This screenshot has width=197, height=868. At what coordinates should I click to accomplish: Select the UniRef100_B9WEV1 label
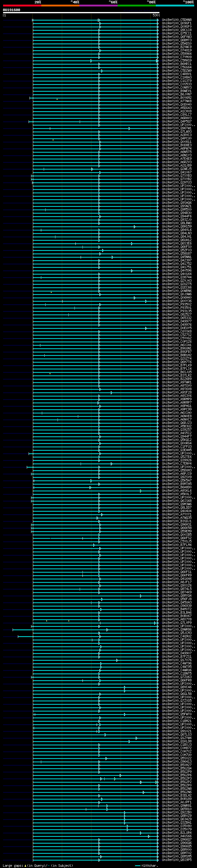point(177,91)
